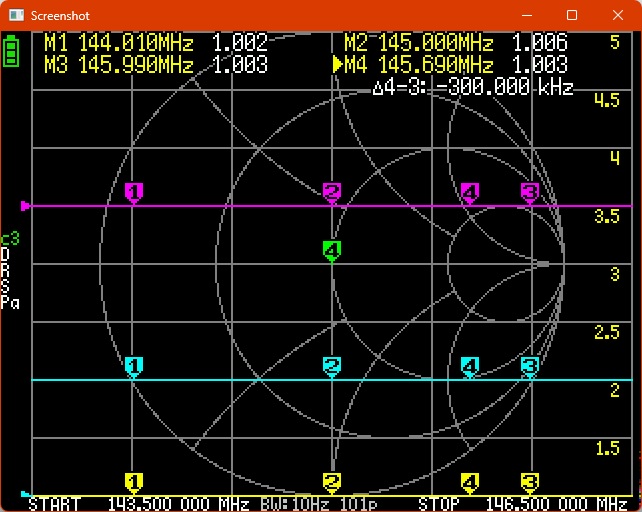Select the M1 144.010MHz marker readout
Viewport: 642px width, 512px height.
pyautogui.click(x=155, y=43)
